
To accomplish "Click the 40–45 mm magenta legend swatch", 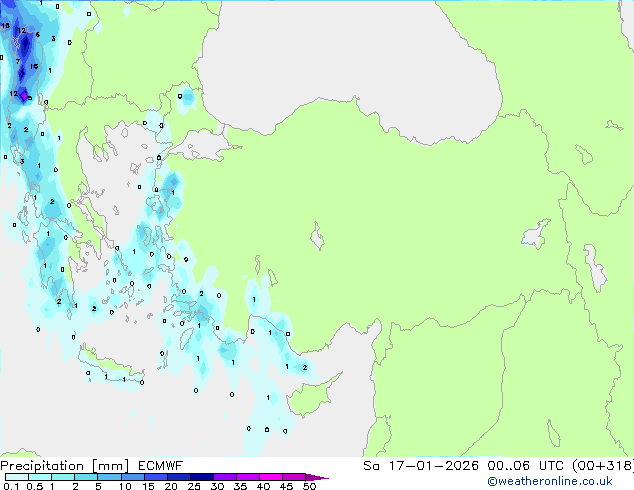I will (271, 477).
